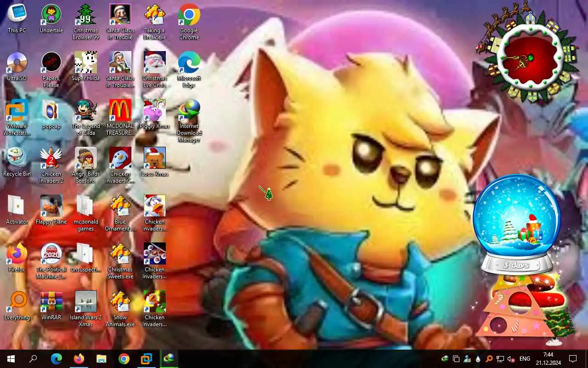Open the Piggly Xmas shortcut
588x368 pixels.
pos(154,115)
